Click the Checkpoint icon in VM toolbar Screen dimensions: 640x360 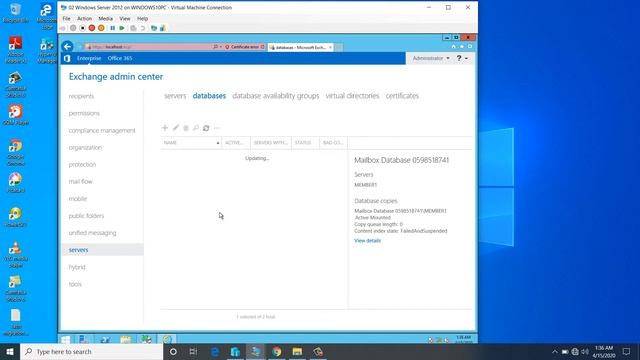133,28
